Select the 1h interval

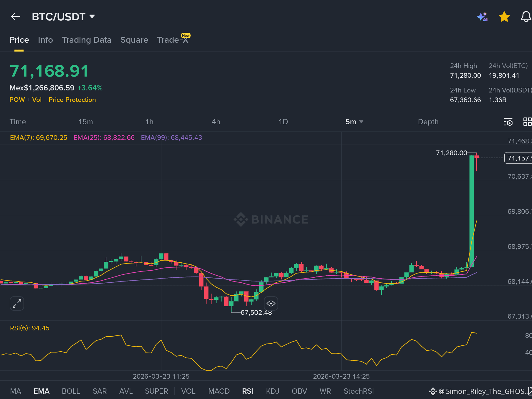149,122
